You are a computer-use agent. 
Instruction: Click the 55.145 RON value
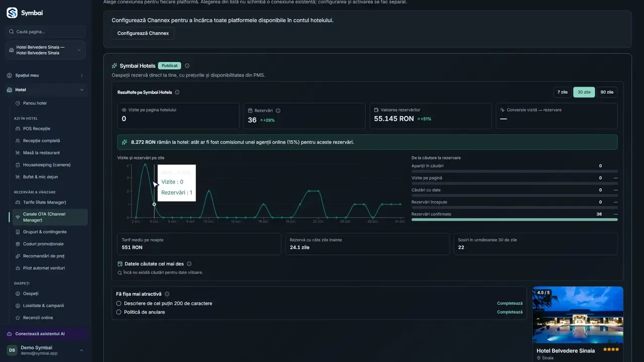pyautogui.click(x=394, y=119)
